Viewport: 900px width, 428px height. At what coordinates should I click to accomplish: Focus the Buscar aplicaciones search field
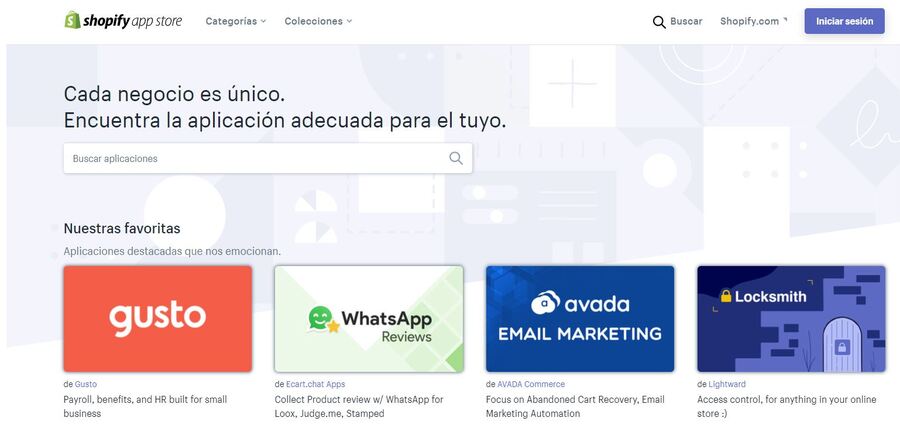pos(267,158)
